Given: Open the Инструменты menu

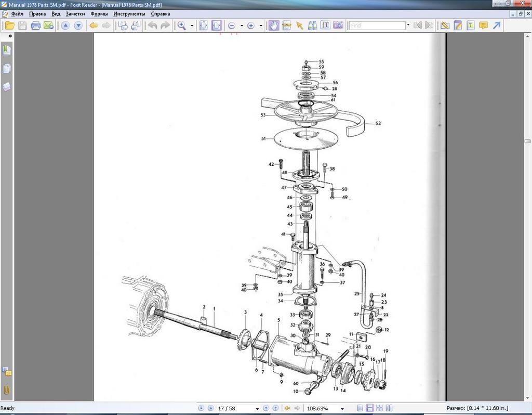Looking at the screenshot, I should 129,14.
